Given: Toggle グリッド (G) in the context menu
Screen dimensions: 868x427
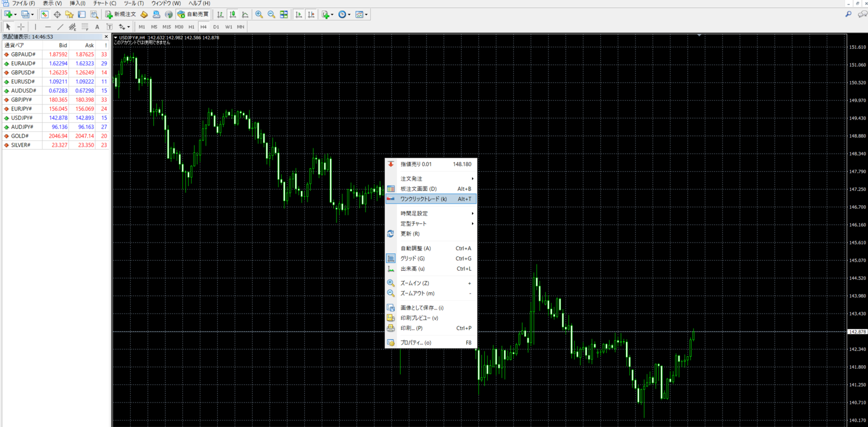Looking at the screenshot, I should click(412, 258).
